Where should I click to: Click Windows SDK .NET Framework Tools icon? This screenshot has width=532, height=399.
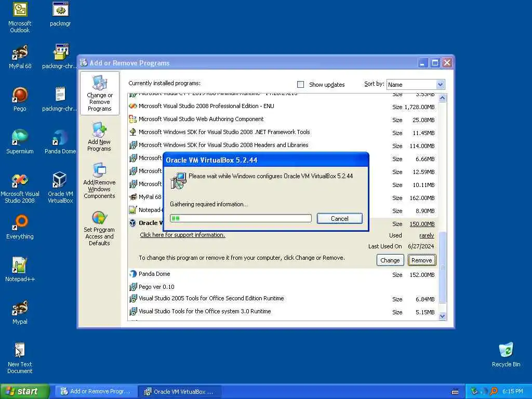point(132,132)
